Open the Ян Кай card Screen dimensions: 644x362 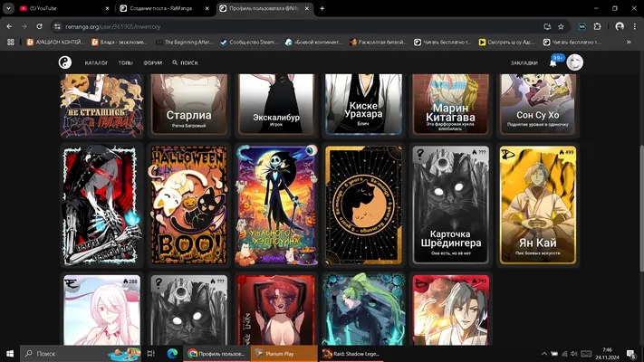[x=538, y=205]
